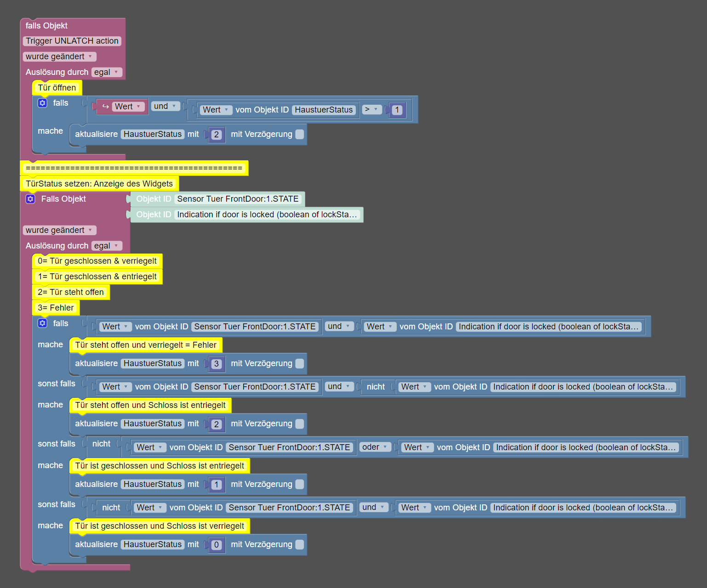
Task: Edit value 1 under geschlossen und entriegelt
Action: 217,485
